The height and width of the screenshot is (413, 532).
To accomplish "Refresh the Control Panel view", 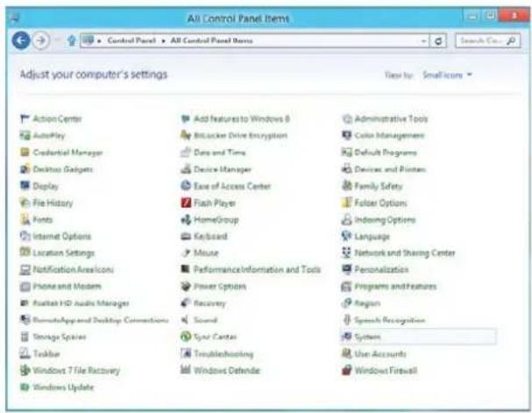I will point(438,41).
